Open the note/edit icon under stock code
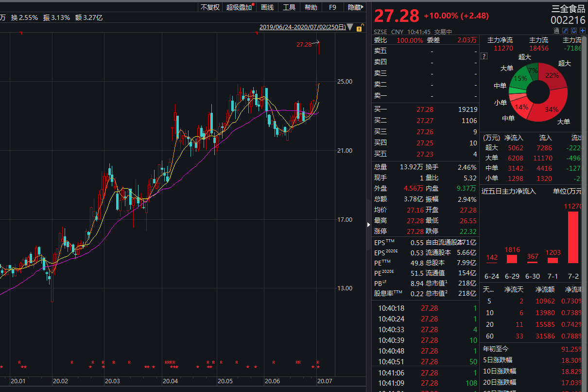Screen dimensions: 588x392 565,31
